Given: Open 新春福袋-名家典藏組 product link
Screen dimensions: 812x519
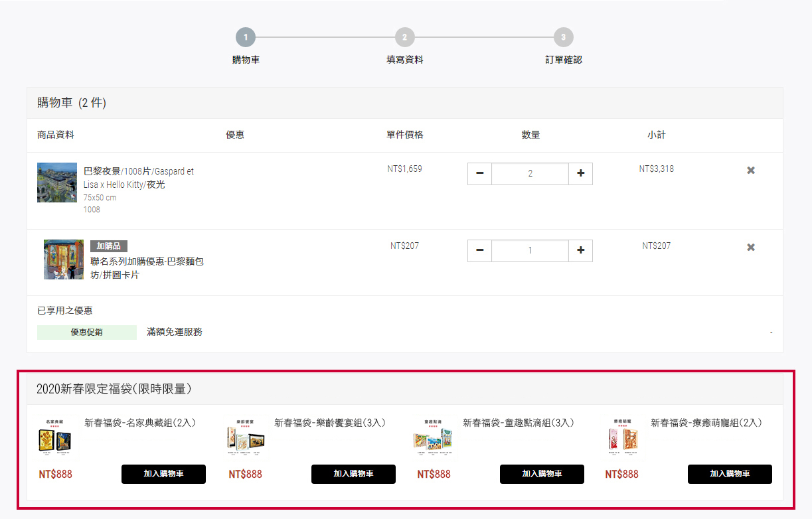Looking at the screenshot, I should (x=139, y=423).
